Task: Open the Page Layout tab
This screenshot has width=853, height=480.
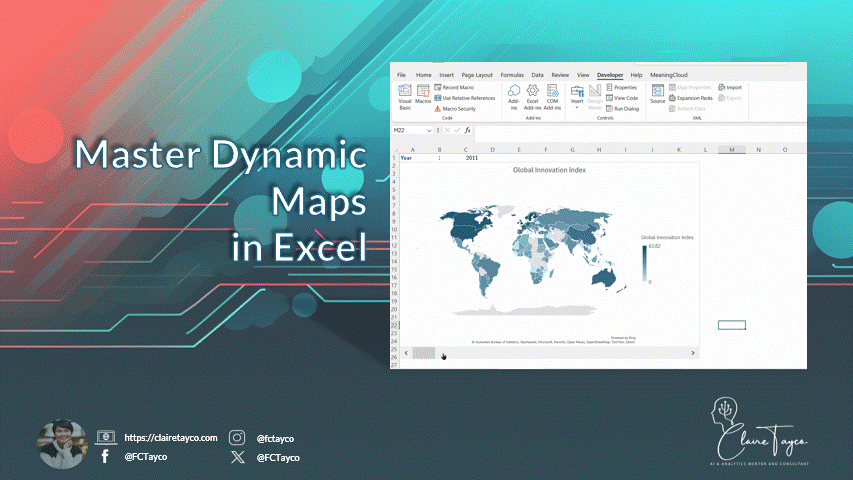Action: (x=477, y=75)
